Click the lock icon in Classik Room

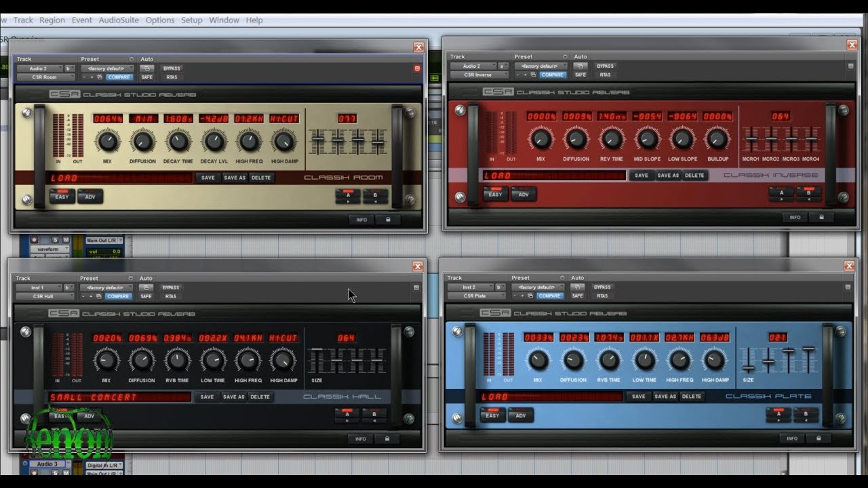[x=388, y=220]
